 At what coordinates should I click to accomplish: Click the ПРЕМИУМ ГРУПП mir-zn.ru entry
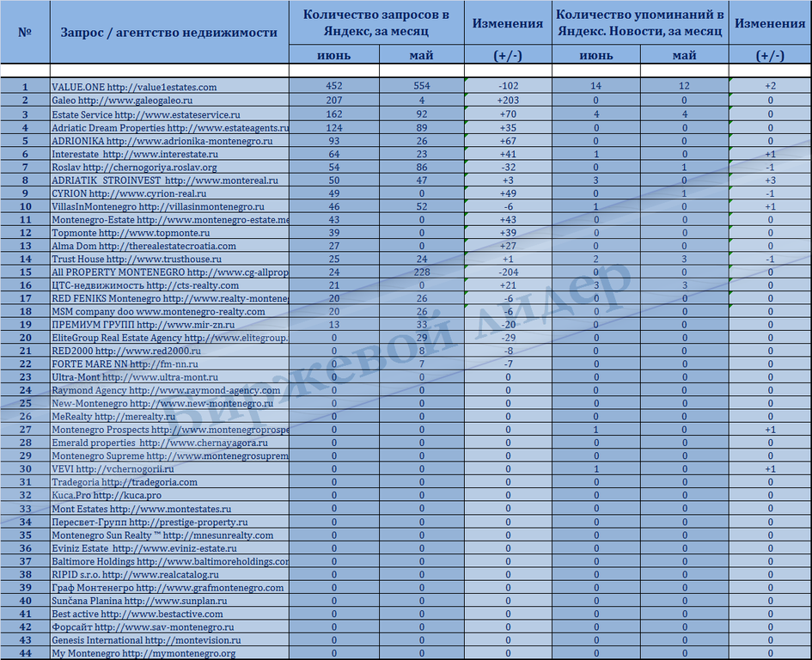click(x=170, y=324)
